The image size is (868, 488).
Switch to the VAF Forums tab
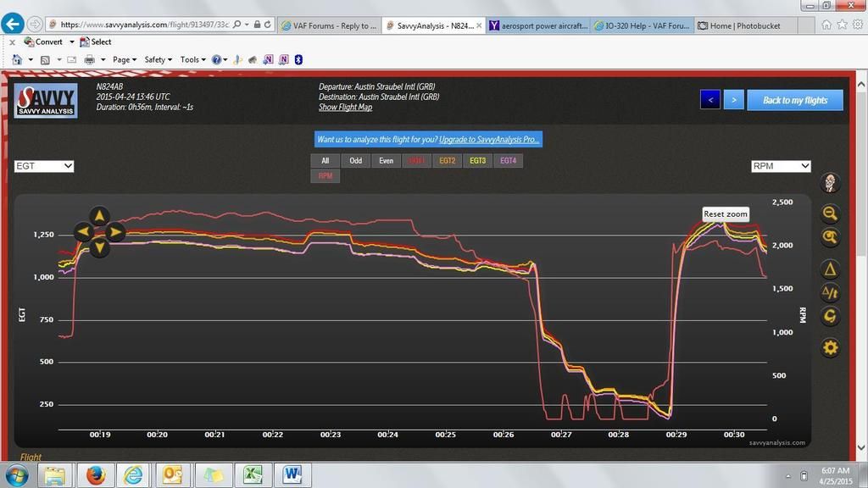tap(329, 25)
